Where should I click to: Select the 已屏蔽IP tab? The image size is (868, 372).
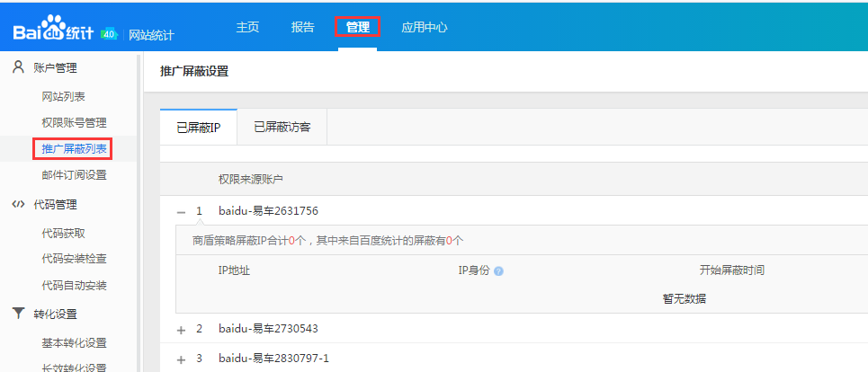[x=198, y=128]
